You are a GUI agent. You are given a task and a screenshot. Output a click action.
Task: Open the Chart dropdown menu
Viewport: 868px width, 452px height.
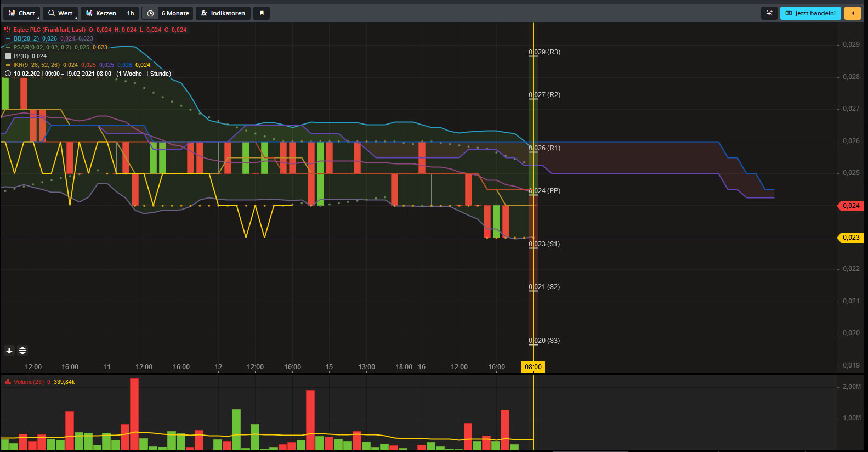tap(22, 13)
